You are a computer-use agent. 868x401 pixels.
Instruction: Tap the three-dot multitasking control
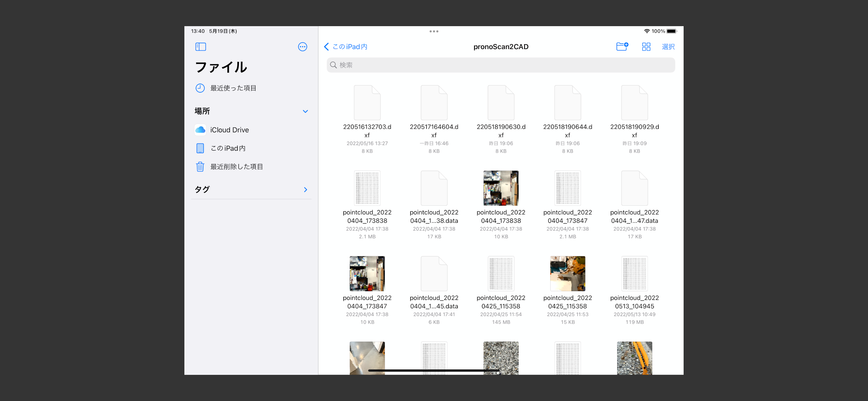434,31
